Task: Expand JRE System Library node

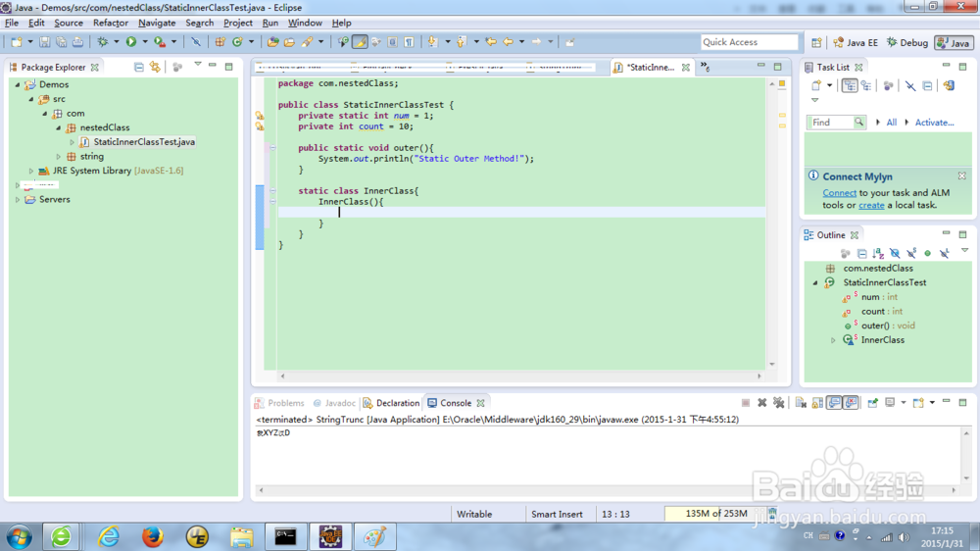Action: coord(30,171)
